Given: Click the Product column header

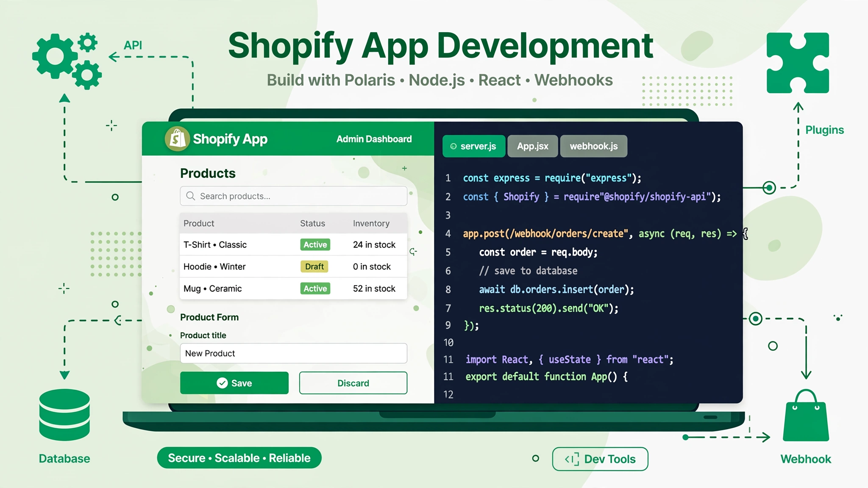Looking at the screenshot, I should (199, 223).
